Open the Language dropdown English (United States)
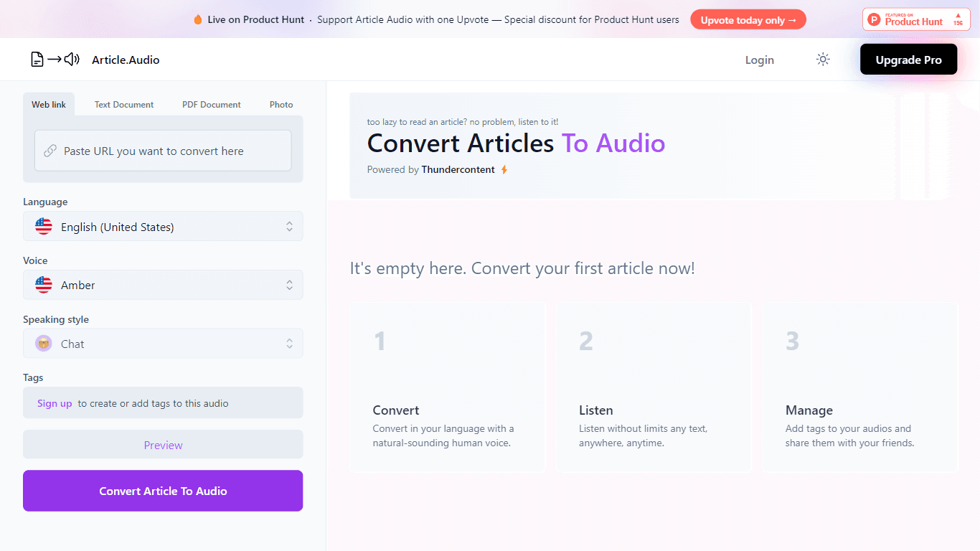The image size is (980, 551). point(163,226)
